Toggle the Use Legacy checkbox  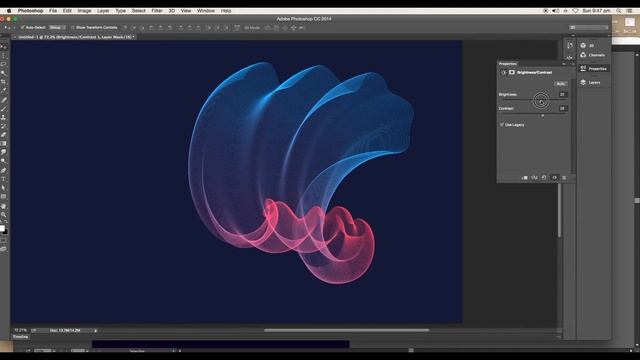(x=502, y=124)
